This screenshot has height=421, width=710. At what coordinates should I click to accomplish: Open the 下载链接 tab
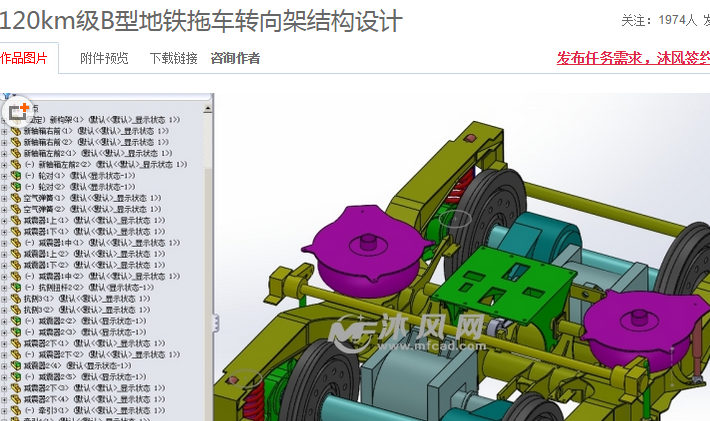coord(173,58)
